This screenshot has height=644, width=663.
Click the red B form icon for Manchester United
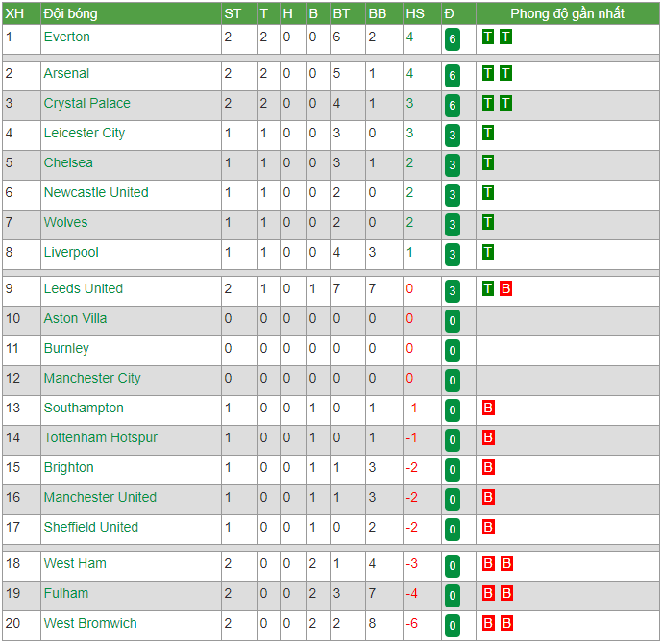tap(488, 497)
